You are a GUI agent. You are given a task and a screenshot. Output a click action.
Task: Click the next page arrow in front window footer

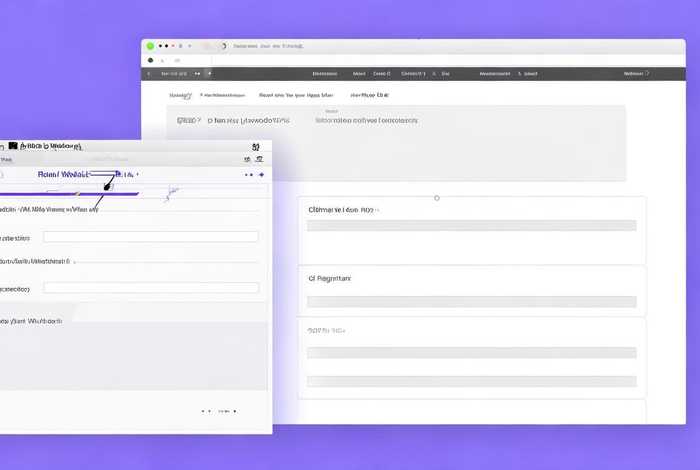[x=235, y=410]
